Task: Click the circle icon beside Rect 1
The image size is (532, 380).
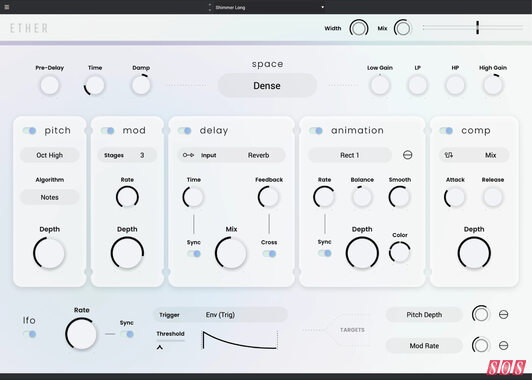Action: click(x=407, y=155)
